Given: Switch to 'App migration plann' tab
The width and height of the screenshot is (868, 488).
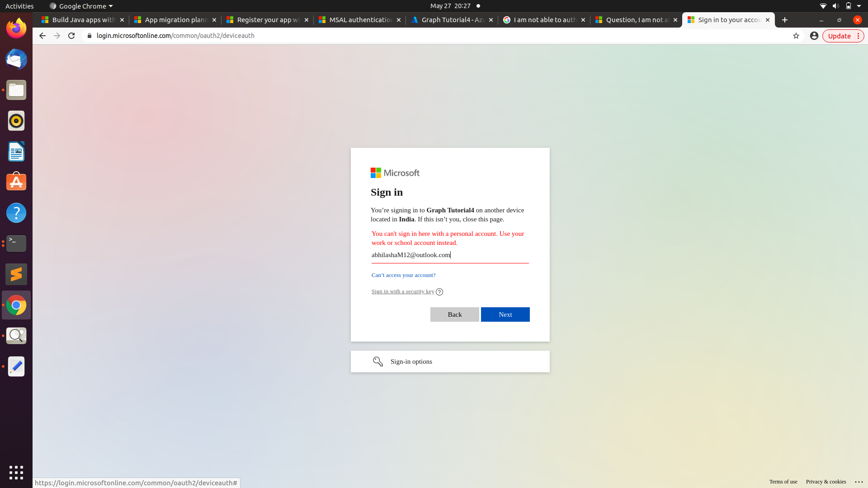Looking at the screenshot, I should coord(175,20).
